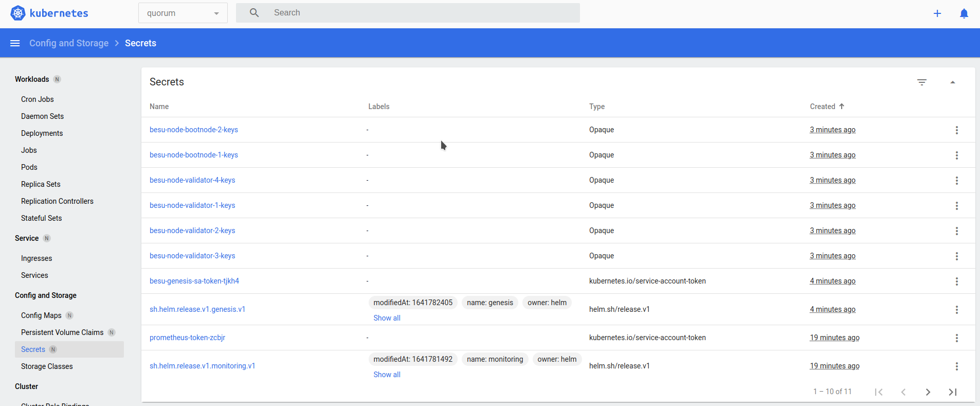Click the Config and Storage breadcrumb
This screenshot has height=406, width=980.
(69, 43)
